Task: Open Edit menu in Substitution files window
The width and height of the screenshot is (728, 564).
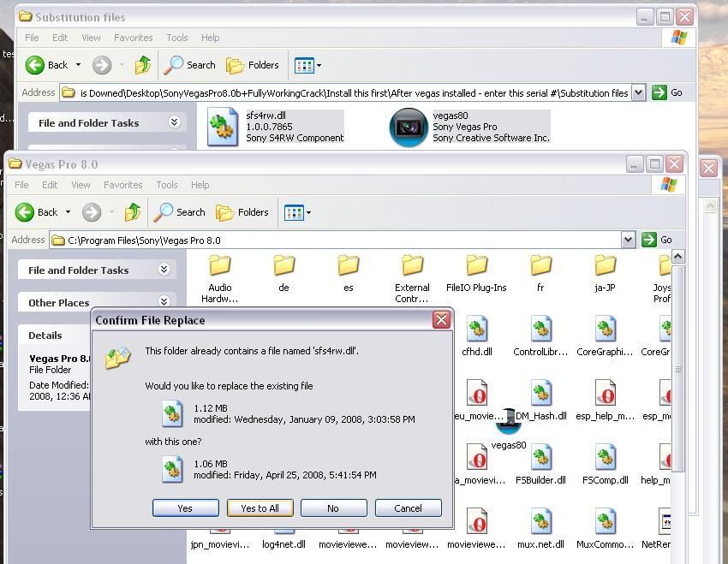Action: coord(60,38)
